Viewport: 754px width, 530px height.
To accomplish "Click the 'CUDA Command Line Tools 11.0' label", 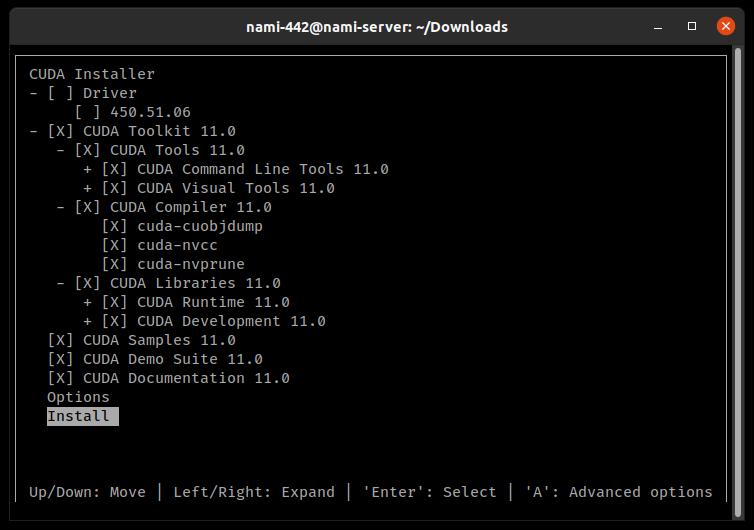I will point(263,169).
